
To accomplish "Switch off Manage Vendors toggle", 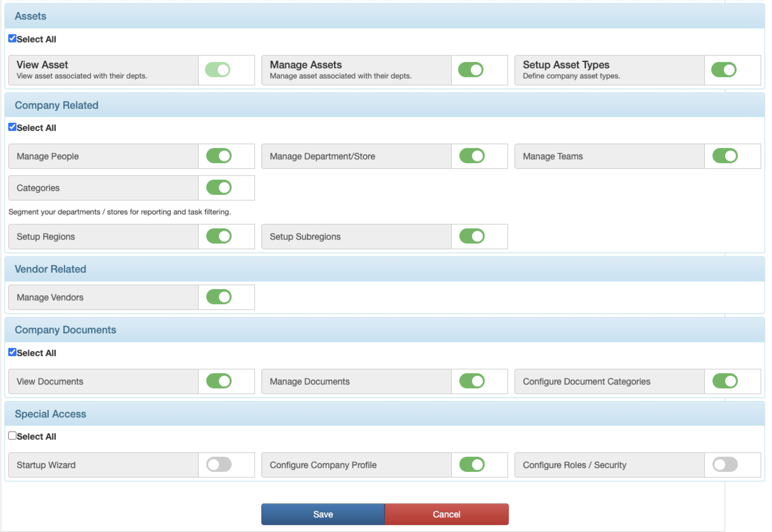I will pos(219,297).
